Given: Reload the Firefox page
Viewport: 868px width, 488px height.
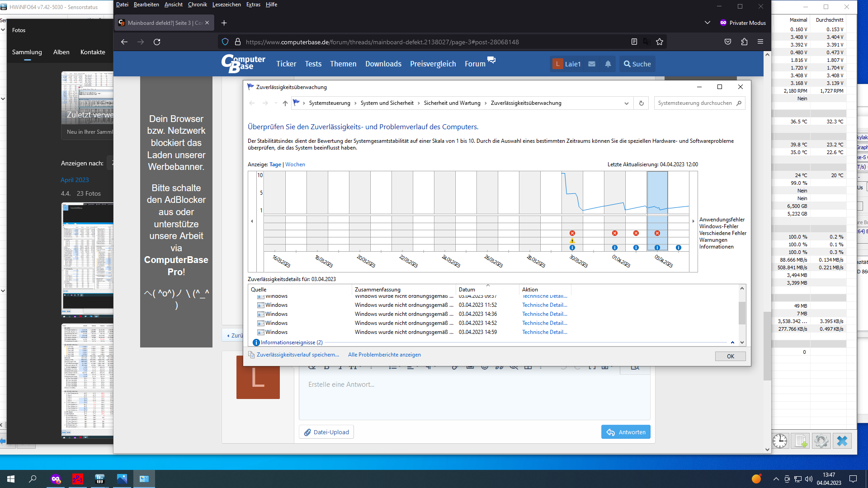Looking at the screenshot, I should tap(157, 42).
